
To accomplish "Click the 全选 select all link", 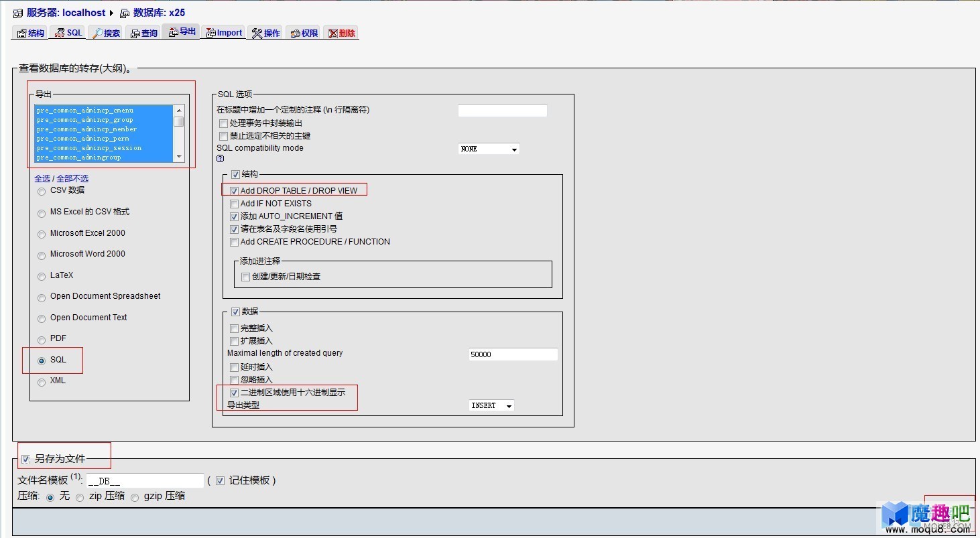I will 42,179.
